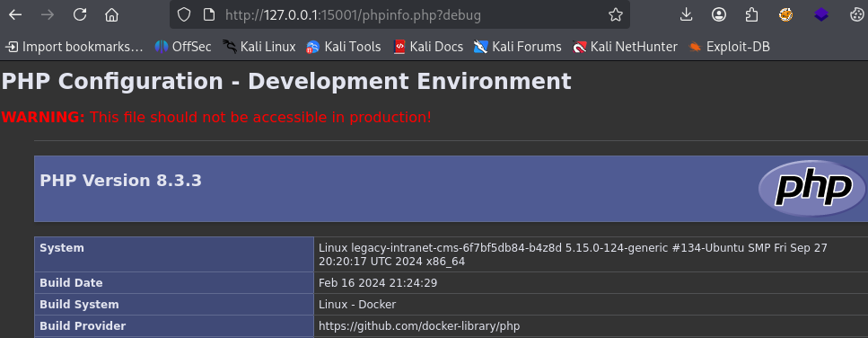Click the github.com/docker-library/php value
868x338 pixels.
coord(419,325)
